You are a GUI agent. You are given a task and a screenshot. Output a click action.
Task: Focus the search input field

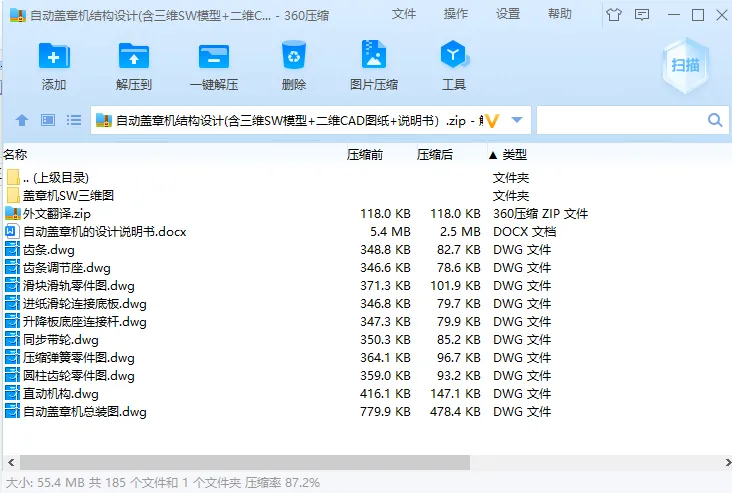point(621,120)
